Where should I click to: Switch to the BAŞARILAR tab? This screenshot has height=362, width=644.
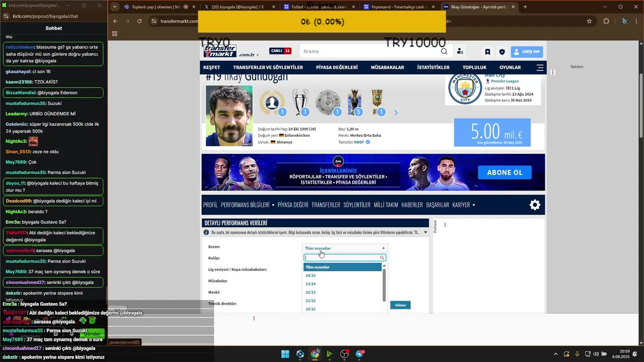(438, 205)
